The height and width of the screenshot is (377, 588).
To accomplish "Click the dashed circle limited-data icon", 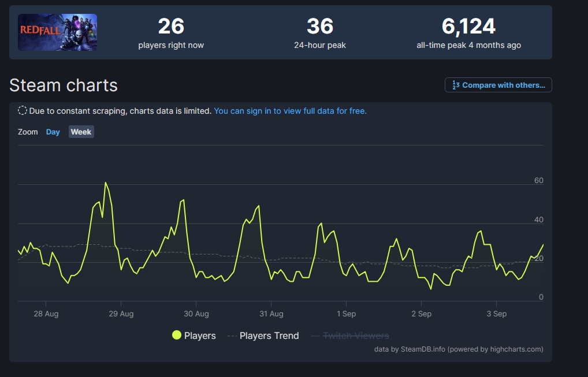I will (x=23, y=110).
